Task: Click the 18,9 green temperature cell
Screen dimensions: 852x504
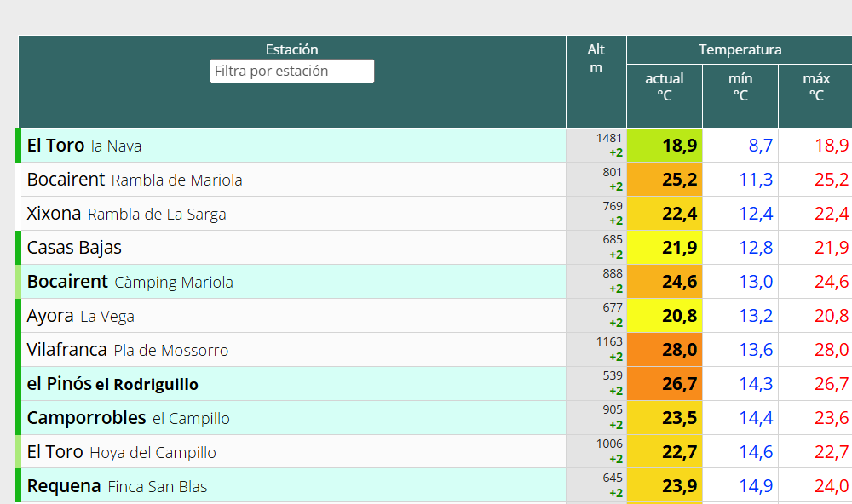Action: click(665, 146)
